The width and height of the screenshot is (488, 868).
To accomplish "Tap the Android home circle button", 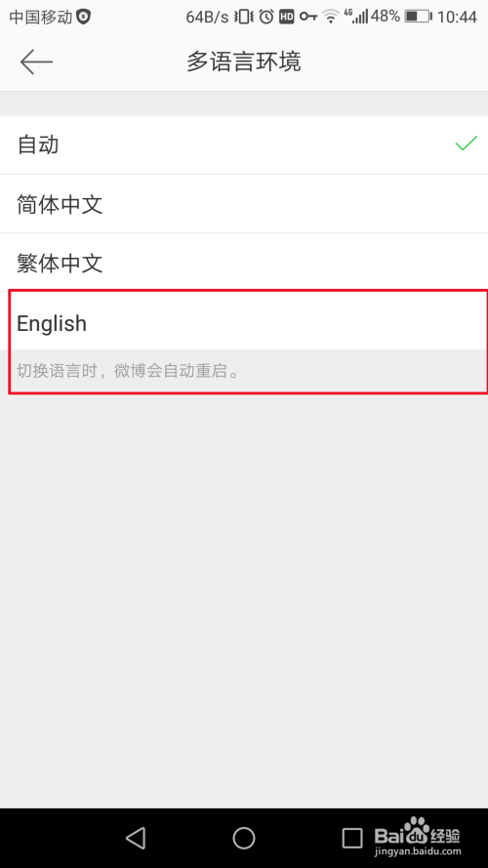I will pyautogui.click(x=243, y=838).
